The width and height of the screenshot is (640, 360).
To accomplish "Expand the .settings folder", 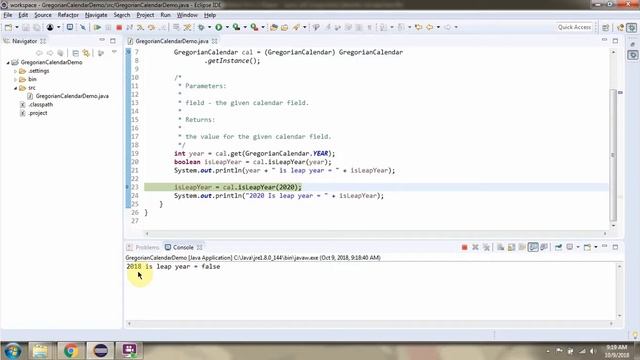I will [16, 71].
